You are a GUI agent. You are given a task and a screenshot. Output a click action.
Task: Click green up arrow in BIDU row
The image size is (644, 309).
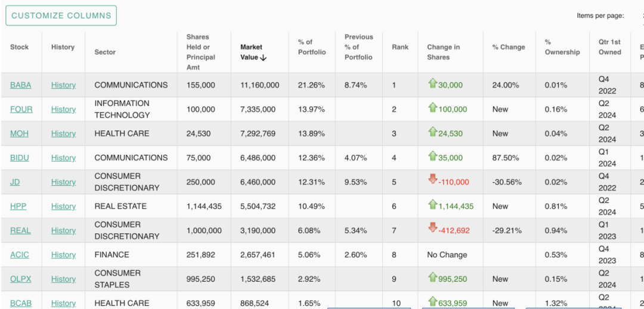point(432,156)
